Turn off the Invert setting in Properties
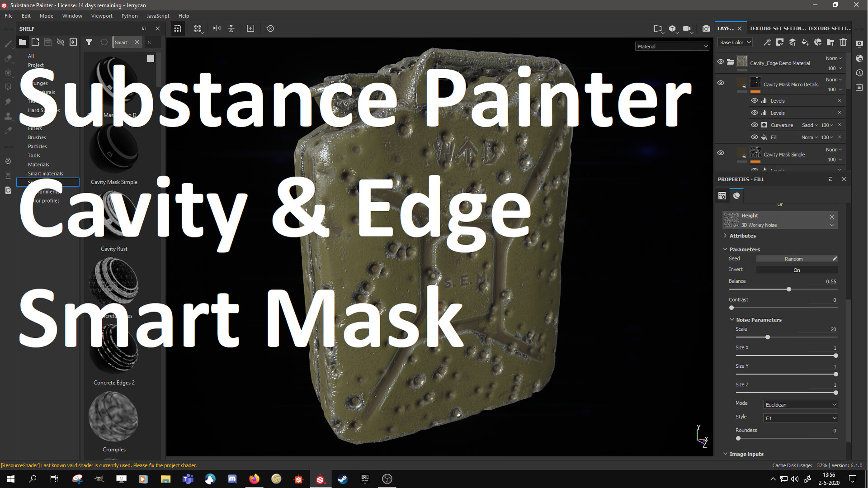Viewport: 868px width, 488px height. coord(797,270)
